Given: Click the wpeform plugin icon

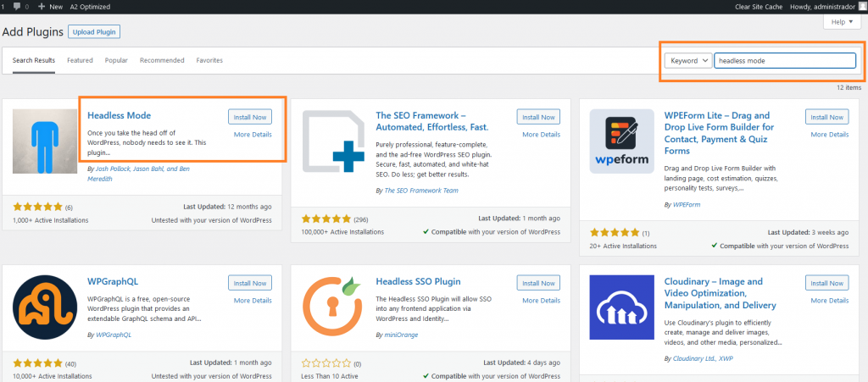Looking at the screenshot, I should (621, 141).
